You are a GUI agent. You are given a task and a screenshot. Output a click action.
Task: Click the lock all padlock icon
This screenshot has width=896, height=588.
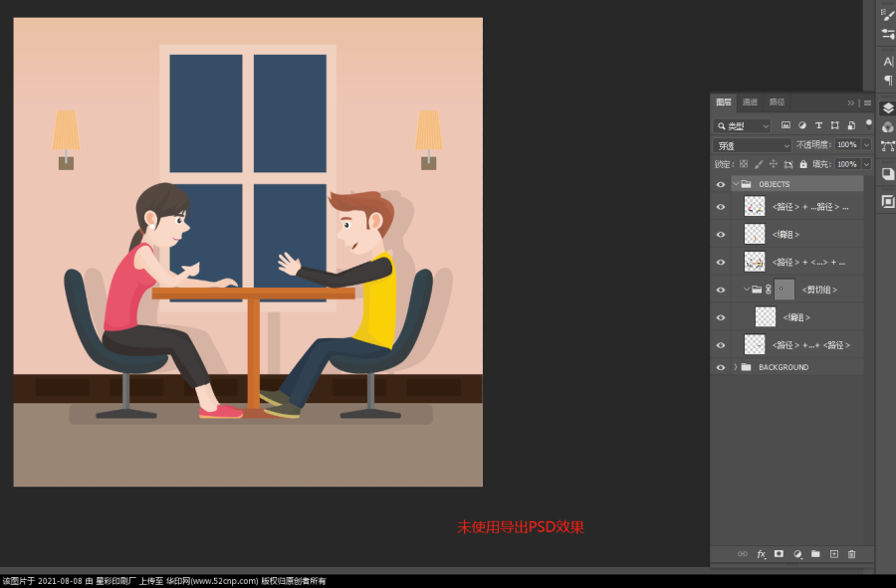point(803,164)
